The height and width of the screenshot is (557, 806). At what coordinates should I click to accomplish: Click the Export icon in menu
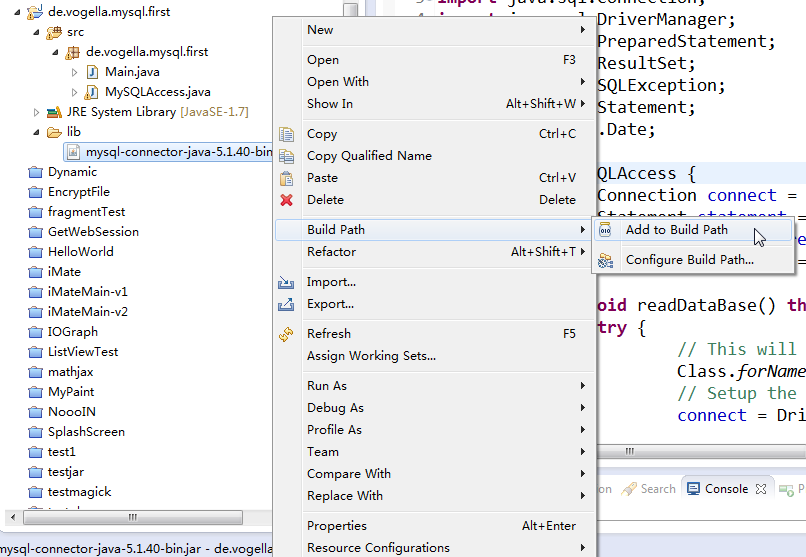click(287, 304)
